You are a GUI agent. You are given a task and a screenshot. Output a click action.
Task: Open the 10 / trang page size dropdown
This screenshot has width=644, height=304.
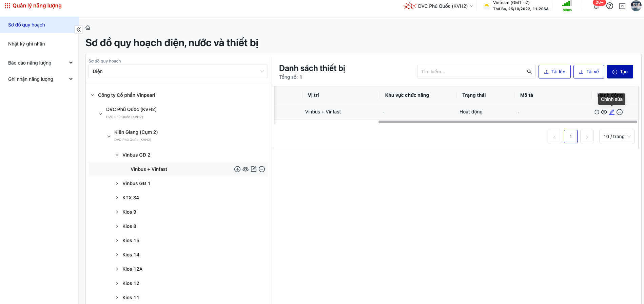(x=617, y=137)
